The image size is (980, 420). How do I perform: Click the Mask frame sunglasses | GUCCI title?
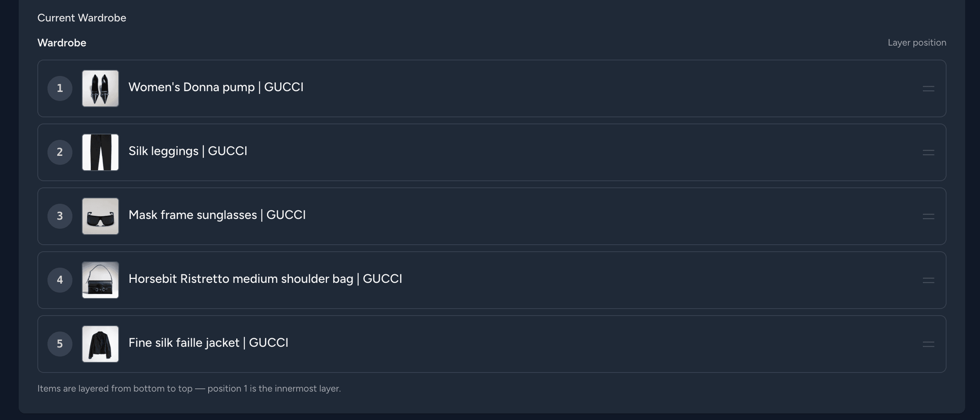click(217, 215)
